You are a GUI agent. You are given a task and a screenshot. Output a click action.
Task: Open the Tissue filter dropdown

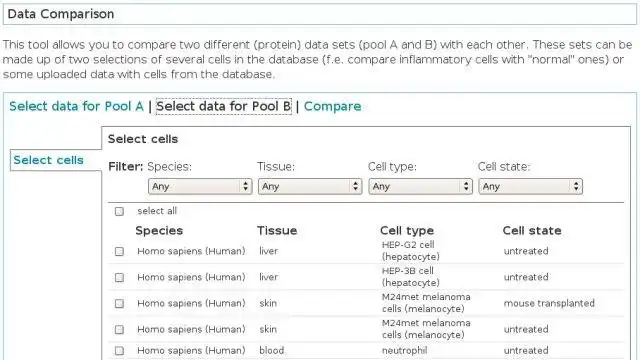coord(310,187)
